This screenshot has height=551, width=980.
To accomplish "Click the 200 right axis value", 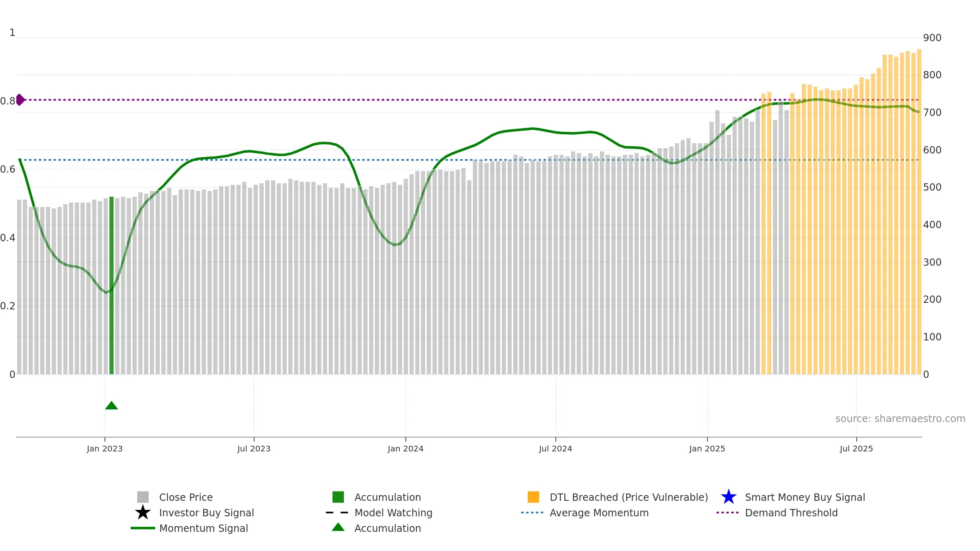I will (932, 300).
